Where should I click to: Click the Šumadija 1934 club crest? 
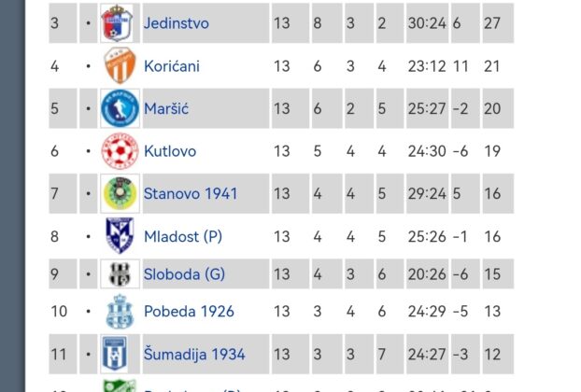click(120, 355)
